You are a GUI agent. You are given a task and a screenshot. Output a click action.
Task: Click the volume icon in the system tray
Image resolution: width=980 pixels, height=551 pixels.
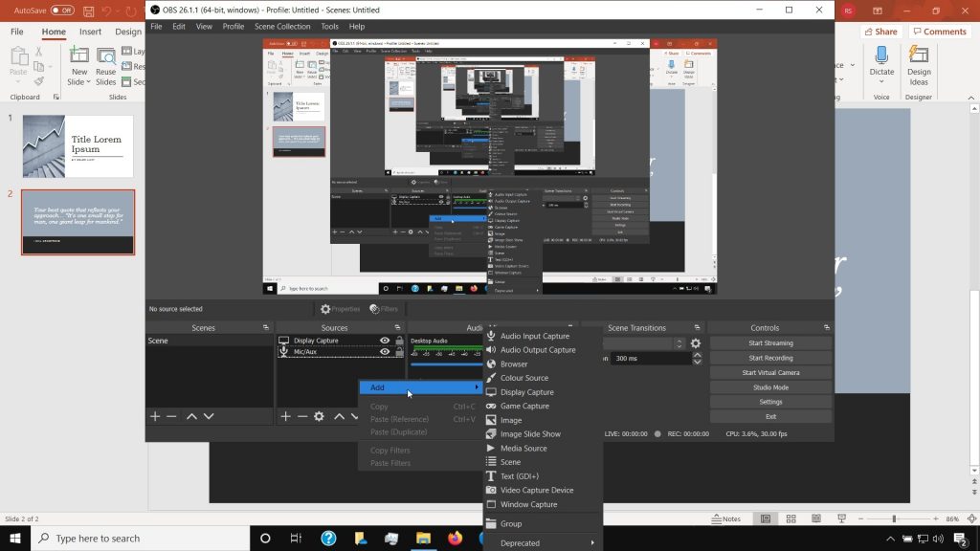[938, 539]
